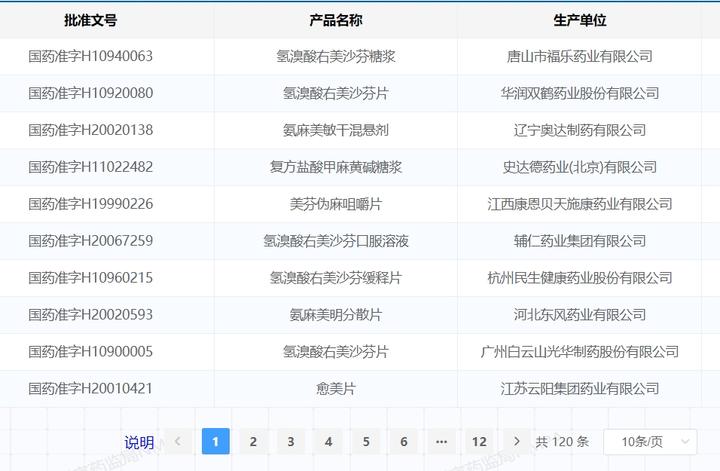Open the 10条/页 page size dropdown
This screenshot has width=720, height=471.
[x=650, y=442]
